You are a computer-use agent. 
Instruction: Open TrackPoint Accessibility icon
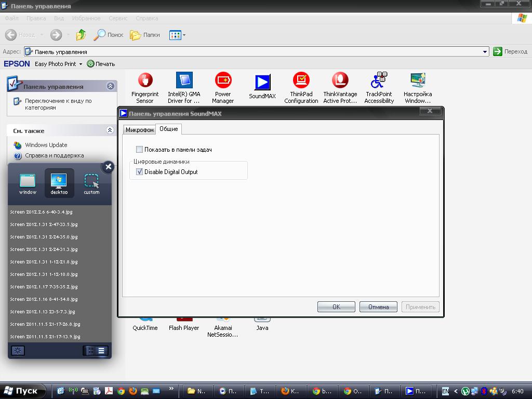379,87
